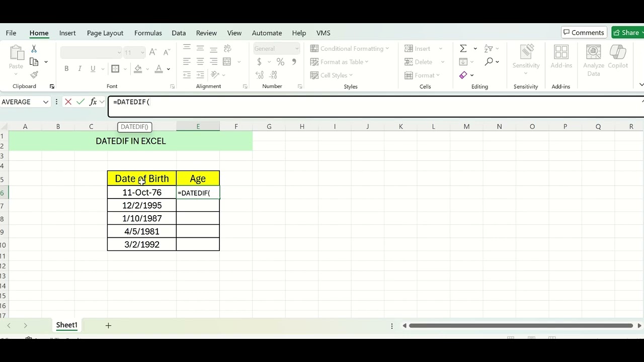The height and width of the screenshot is (362, 644).
Task: Switch to the Insert tab
Action: click(x=67, y=33)
